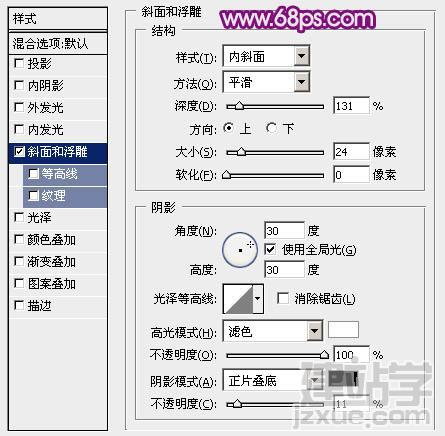This screenshot has height=436, width=445.
Task: Click the 大小 (Size) value field
Action: pyautogui.click(x=351, y=152)
